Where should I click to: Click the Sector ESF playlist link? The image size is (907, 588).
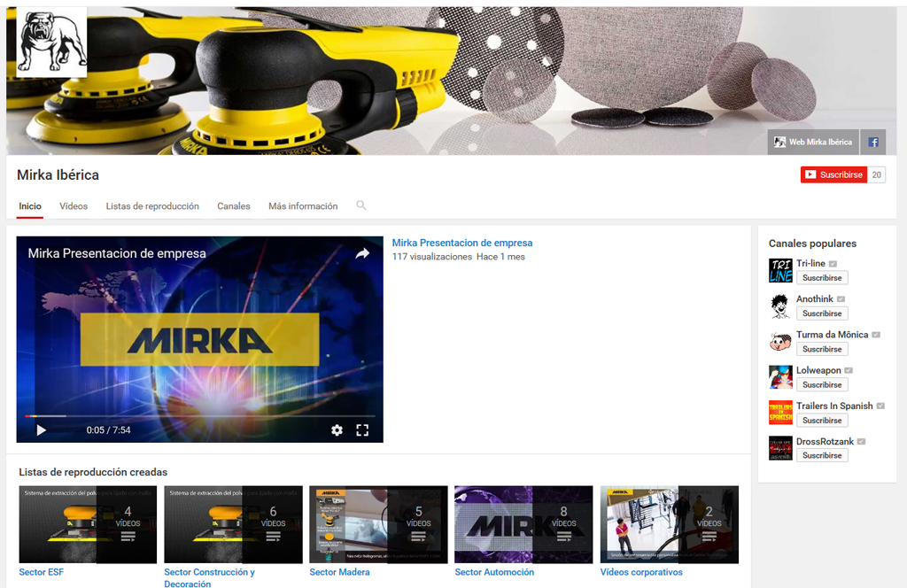point(41,572)
